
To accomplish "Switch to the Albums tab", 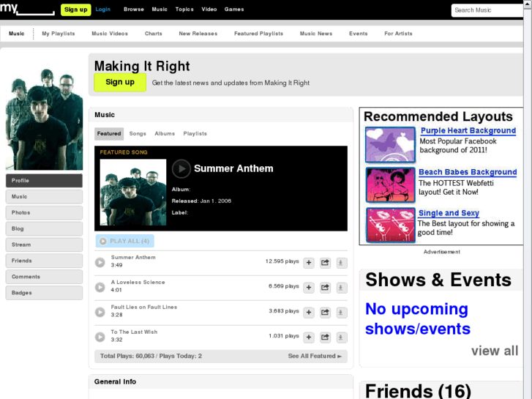I will coord(165,134).
